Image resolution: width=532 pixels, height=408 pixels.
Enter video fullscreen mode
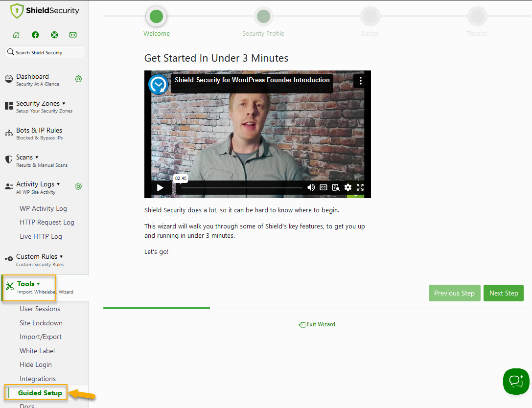click(x=360, y=187)
